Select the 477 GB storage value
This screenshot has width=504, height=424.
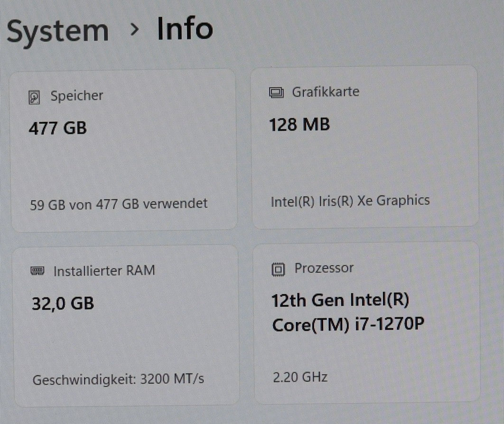pos(58,128)
